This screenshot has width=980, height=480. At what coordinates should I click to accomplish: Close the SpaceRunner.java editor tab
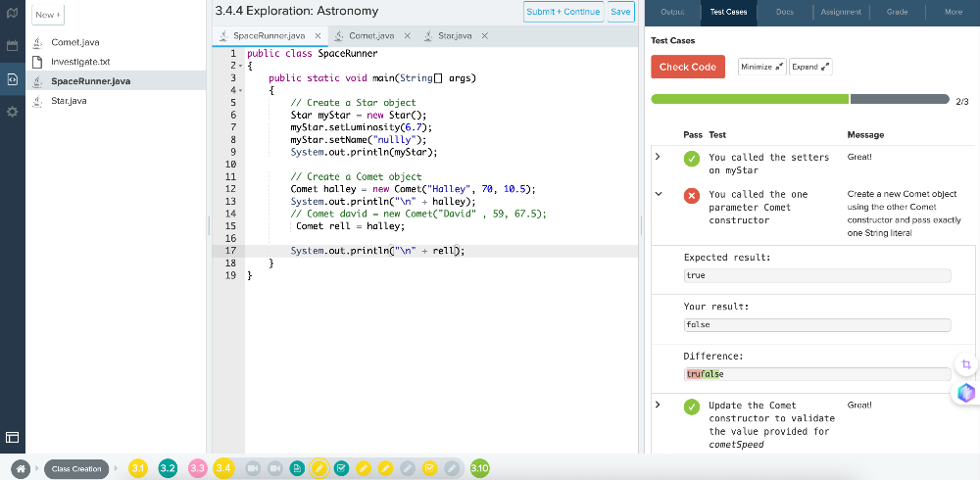click(318, 36)
